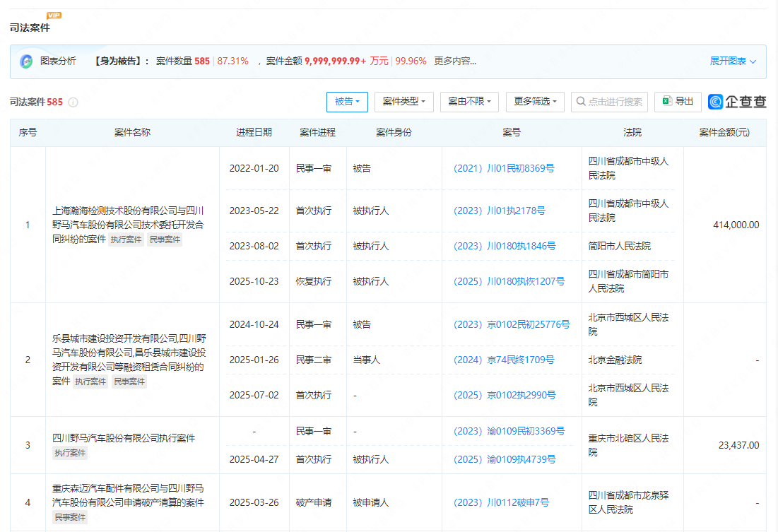The height and width of the screenshot is (532, 778).
Task: Open the 被告 filter dropdown
Action: tap(347, 102)
